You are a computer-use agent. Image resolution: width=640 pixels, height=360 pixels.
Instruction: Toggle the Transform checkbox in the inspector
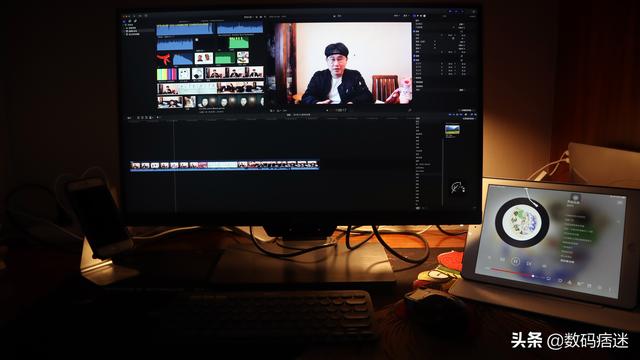pos(414,31)
